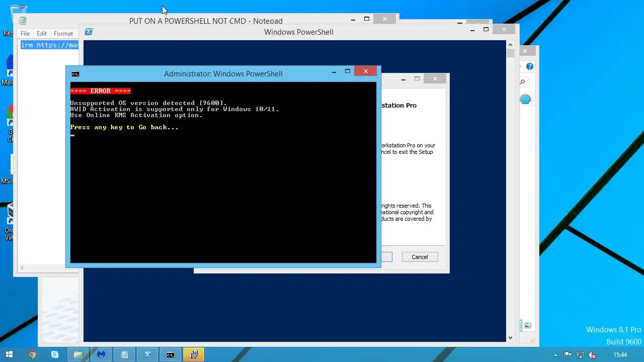The width and height of the screenshot is (644, 362).
Task: Open the network tray icon
Action: click(x=580, y=355)
